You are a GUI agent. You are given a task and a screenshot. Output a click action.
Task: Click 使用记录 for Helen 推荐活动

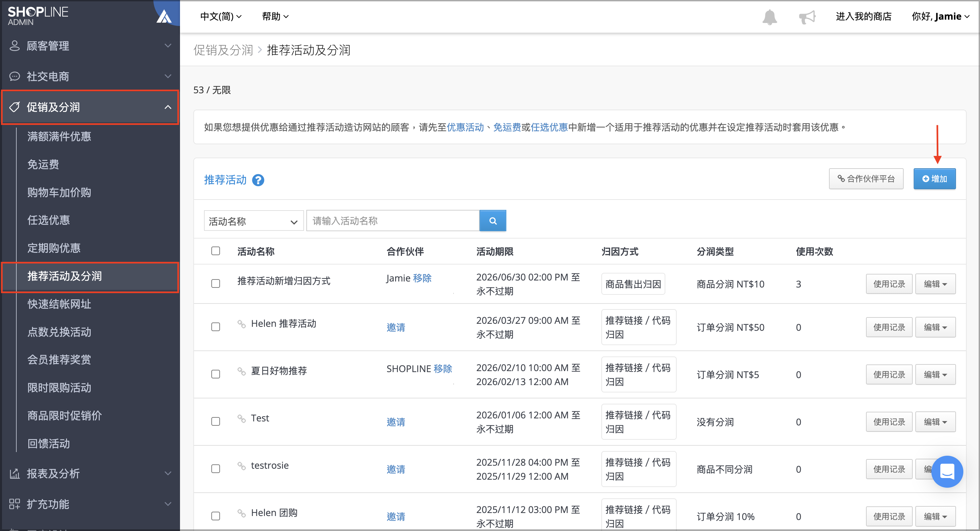coord(889,327)
